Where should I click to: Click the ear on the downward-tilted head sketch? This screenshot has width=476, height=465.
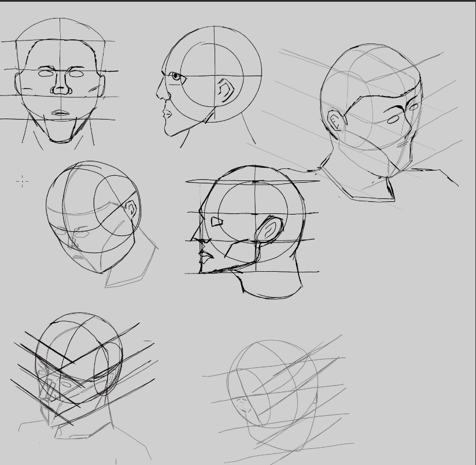[x=131, y=208]
